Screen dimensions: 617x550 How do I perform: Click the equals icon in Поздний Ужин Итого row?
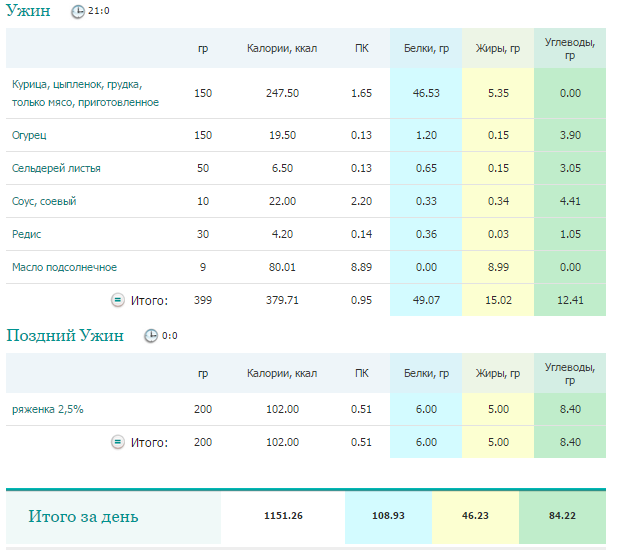pyautogui.click(x=117, y=442)
